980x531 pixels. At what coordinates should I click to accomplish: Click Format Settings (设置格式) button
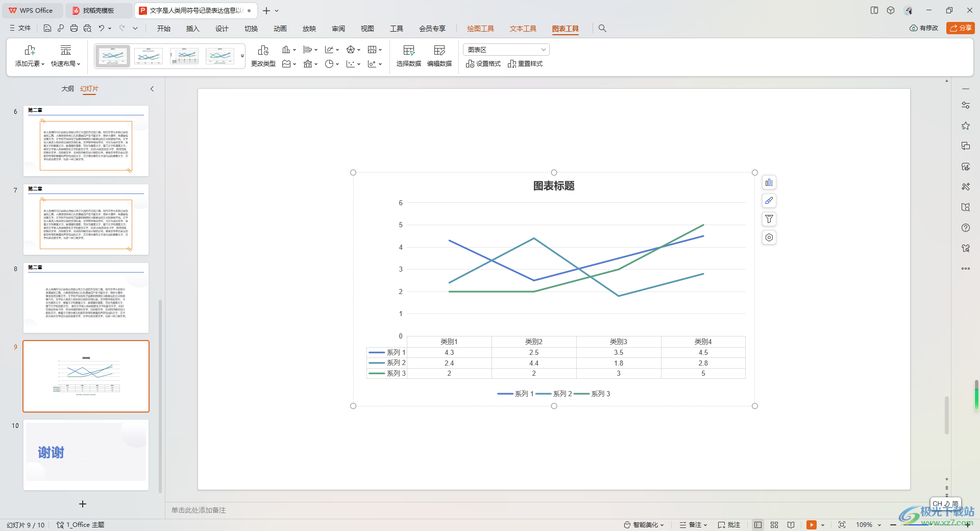483,64
